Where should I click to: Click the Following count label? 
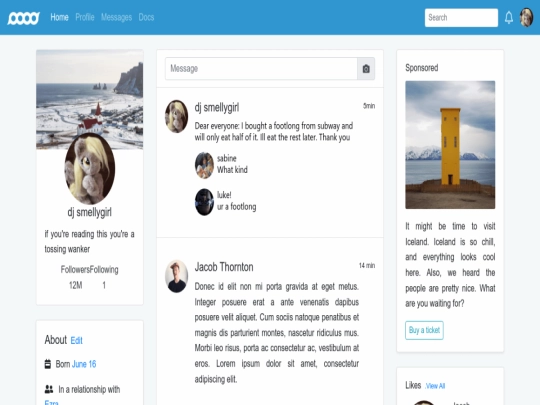click(x=104, y=269)
